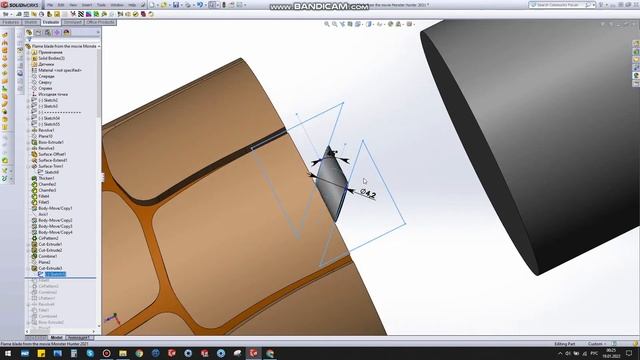Select Revolve1 feature
Viewport: 640px width, 360px height.
[x=46, y=130]
